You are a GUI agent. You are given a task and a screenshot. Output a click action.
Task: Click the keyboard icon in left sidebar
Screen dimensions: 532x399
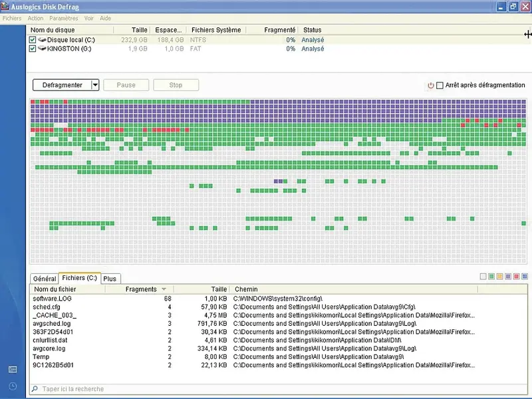(x=13, y=370)
